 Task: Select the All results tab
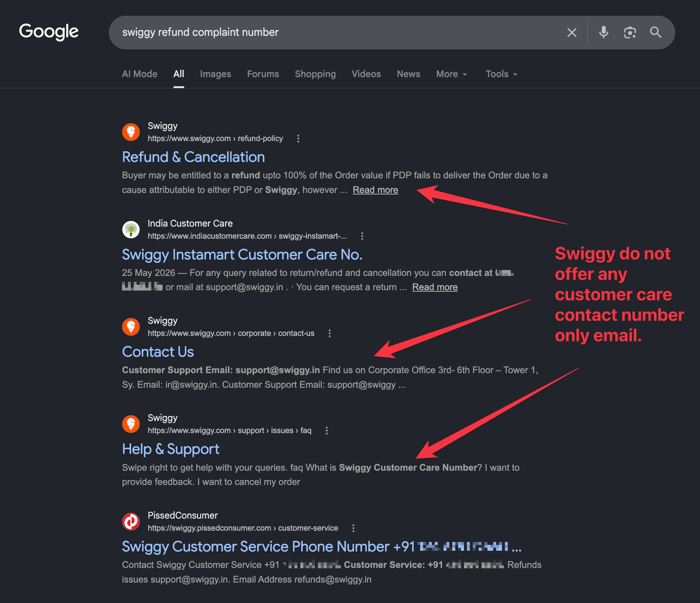(x=179, y=74)
